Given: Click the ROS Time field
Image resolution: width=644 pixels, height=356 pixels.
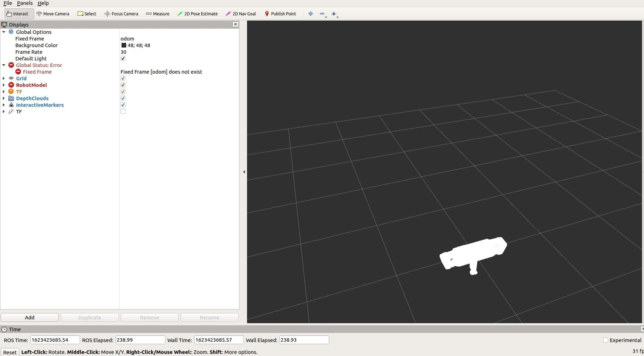Looking at the screenshot, I should point(55,340).
